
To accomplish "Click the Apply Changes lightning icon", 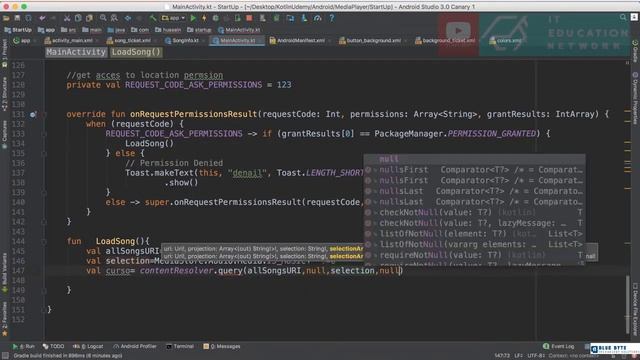I will point(204,18).
